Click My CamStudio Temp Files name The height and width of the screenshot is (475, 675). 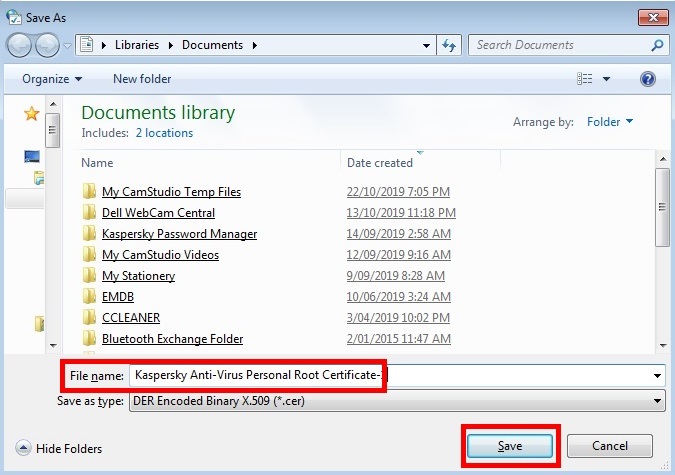(171, 192)
